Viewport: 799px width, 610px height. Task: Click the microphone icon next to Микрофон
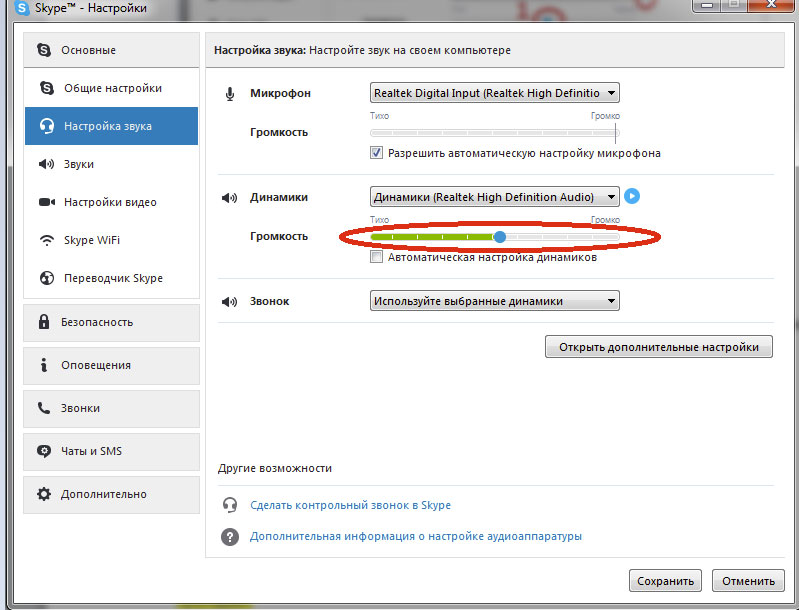(230, 94)
